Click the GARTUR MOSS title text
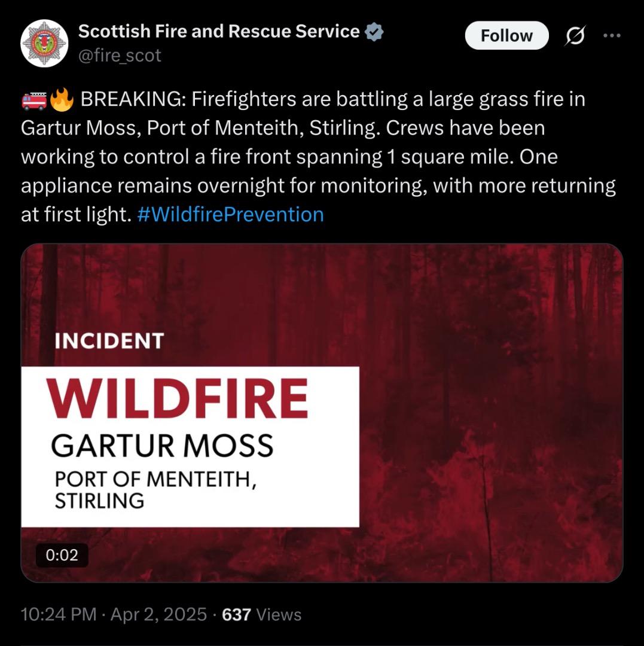Screen dimensions: 644x646 coord(162,446)
